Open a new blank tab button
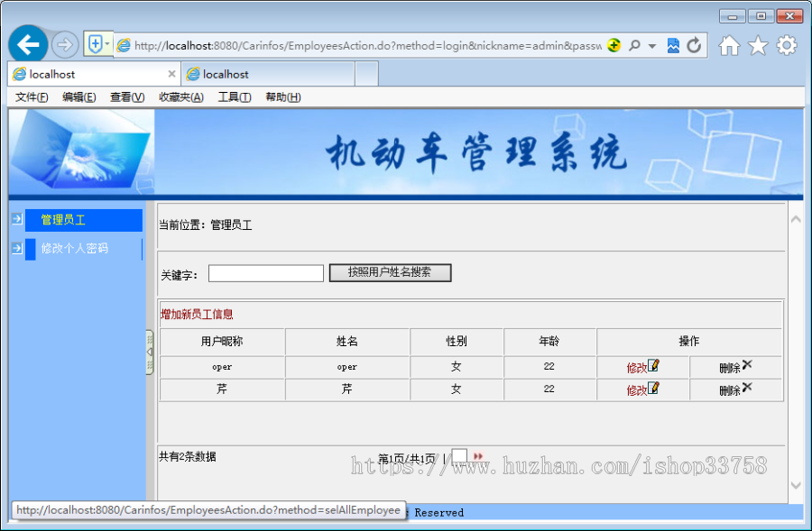 pos(366,74)
